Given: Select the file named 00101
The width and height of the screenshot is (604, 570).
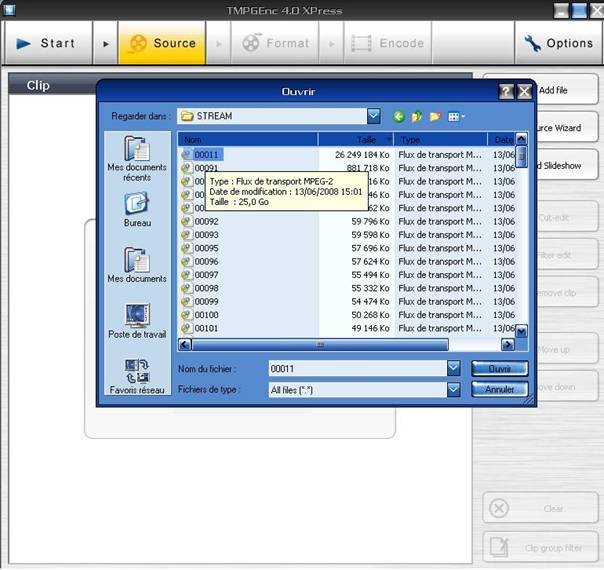Looking at the screenshot, I should [206, 328].
